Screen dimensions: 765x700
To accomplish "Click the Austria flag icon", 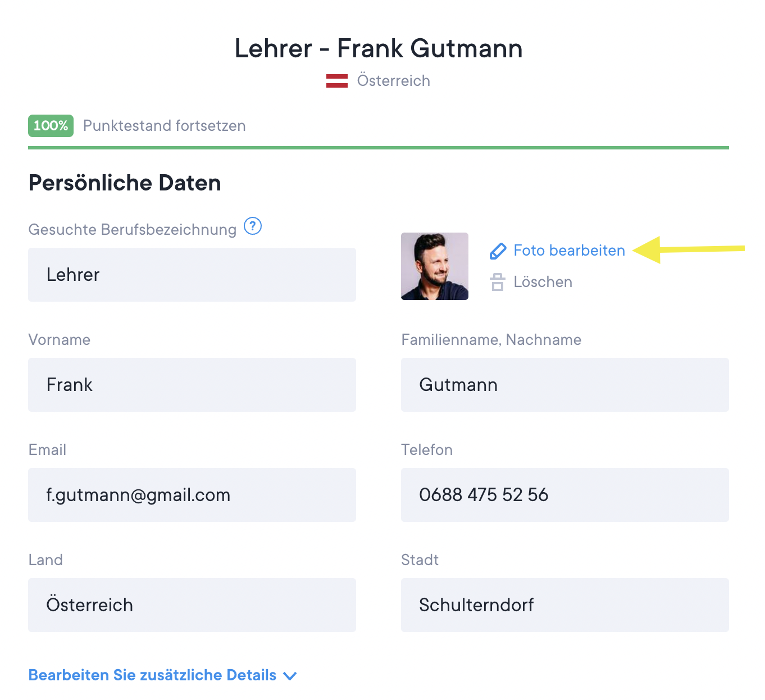I will (337, 81).
